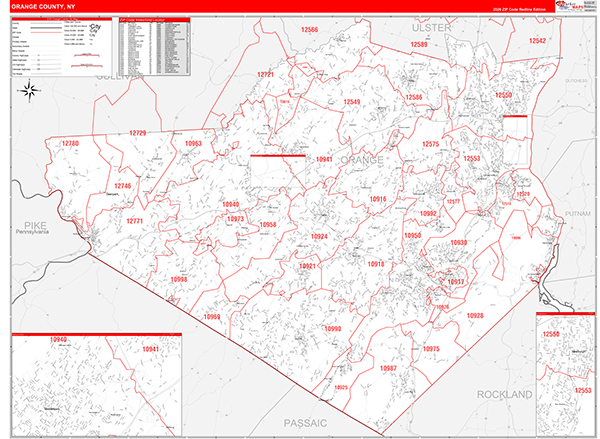Click the "ORANGE COUNTY, NY" map title

(x=43, y=7)
